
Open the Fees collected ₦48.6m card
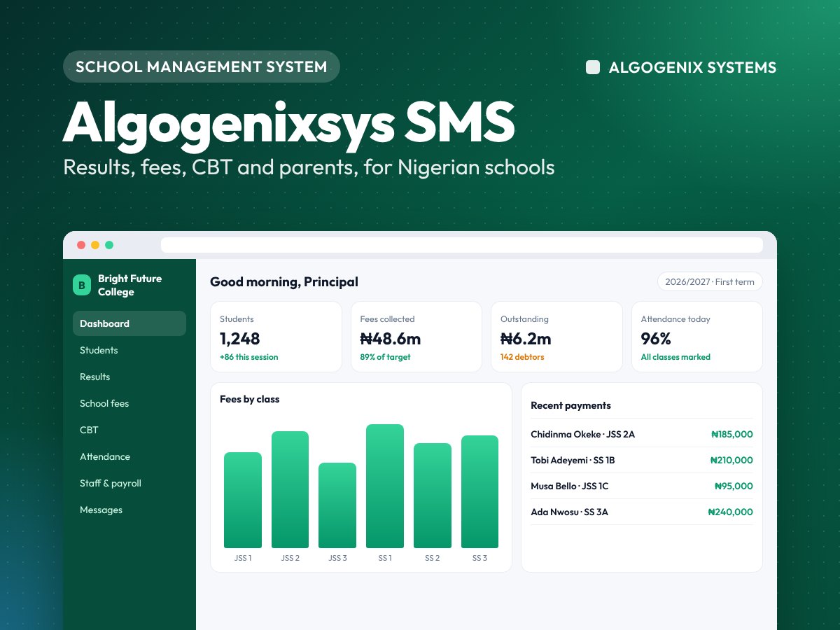pyautogui.click(x=416, y=337)
